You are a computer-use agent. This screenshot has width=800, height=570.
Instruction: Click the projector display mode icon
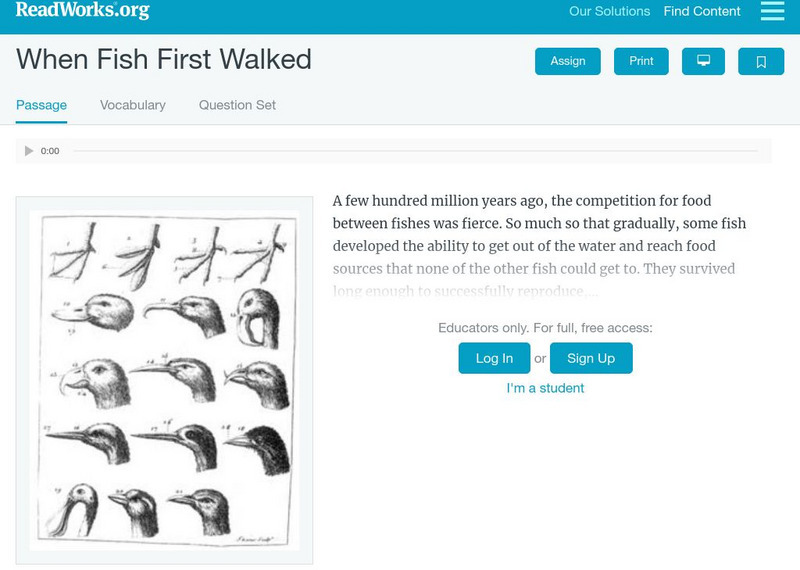tap(703, 61)
